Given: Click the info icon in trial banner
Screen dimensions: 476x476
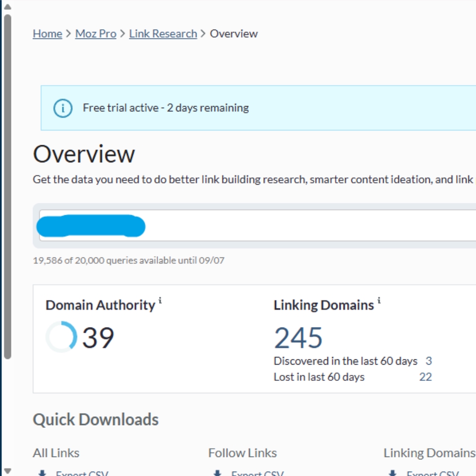Looking at the screenshot, I should point(63,108).
